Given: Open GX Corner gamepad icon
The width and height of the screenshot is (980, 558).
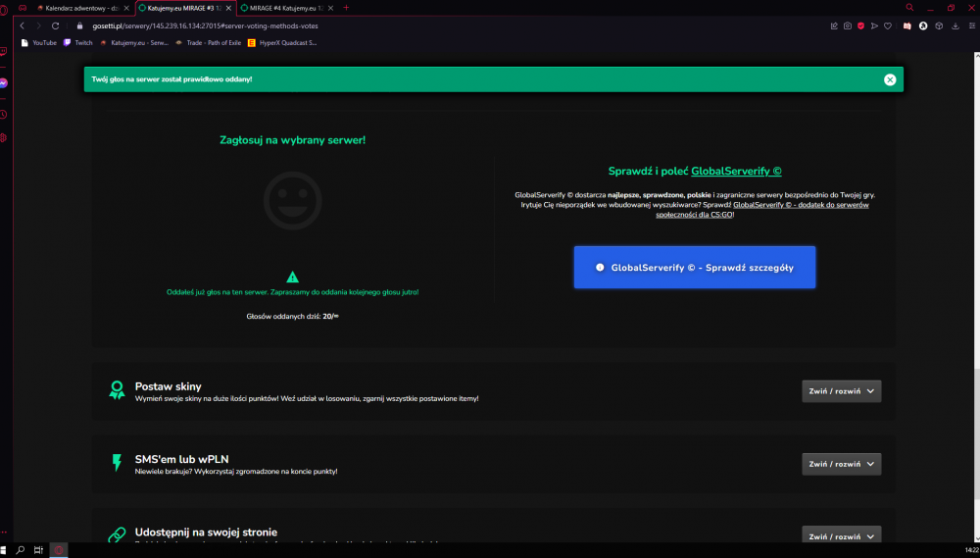Looking at the screenshot, I should pyautogui.click(x=23, y=8).
